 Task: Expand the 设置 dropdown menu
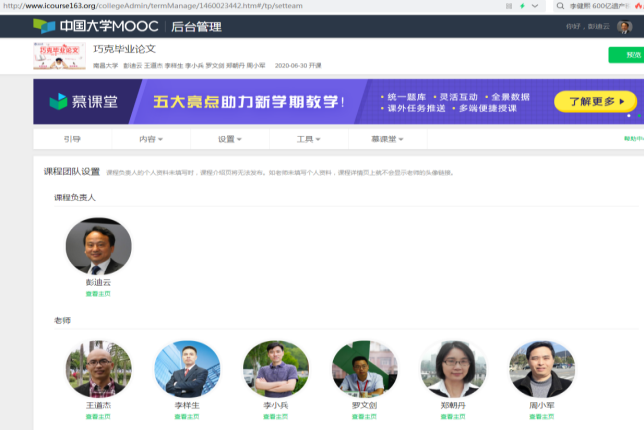pyautogui.click(x=231, y=139)
